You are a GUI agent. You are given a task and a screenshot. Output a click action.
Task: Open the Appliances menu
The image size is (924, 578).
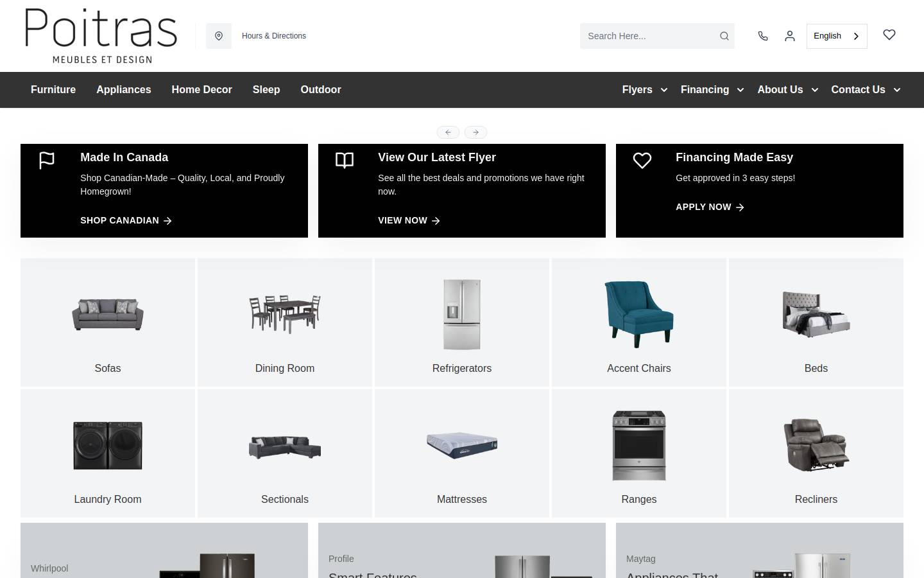click(x=124, y=90)
